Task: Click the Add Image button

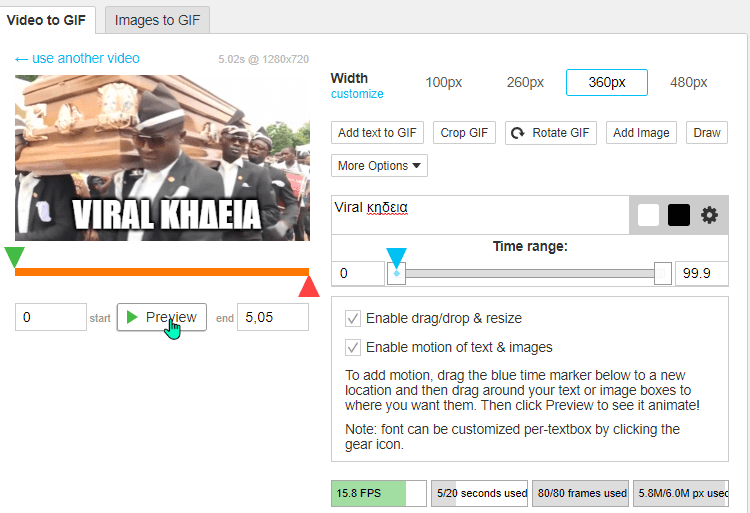Action: pos(641,132)
